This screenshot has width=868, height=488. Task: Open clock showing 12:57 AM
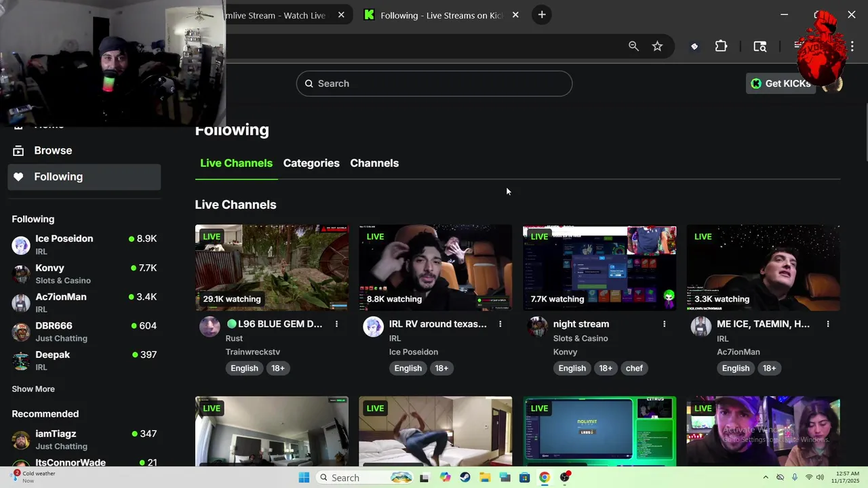pos(847,477)
